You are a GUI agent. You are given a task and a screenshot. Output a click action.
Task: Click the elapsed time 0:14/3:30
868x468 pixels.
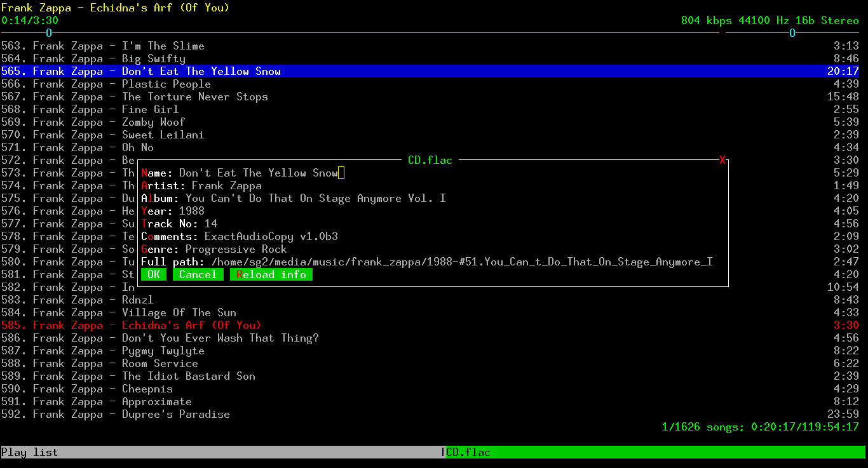30,20
